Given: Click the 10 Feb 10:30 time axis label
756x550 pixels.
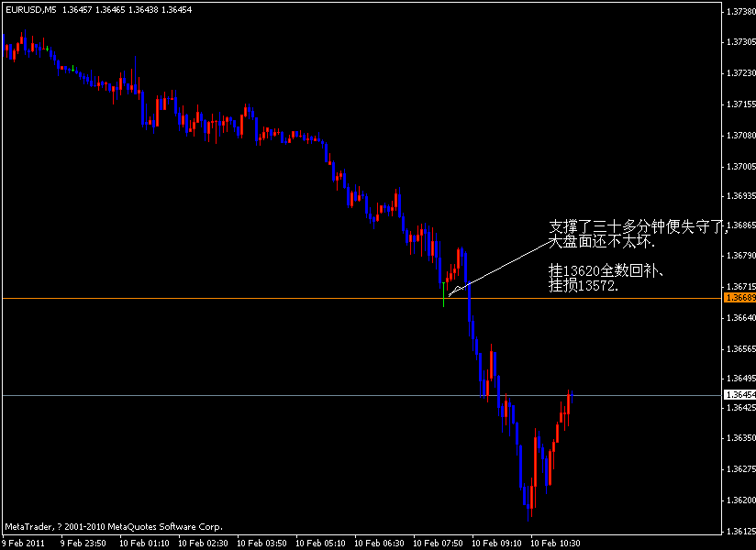Looking at the screenshot, I should 555,544.
